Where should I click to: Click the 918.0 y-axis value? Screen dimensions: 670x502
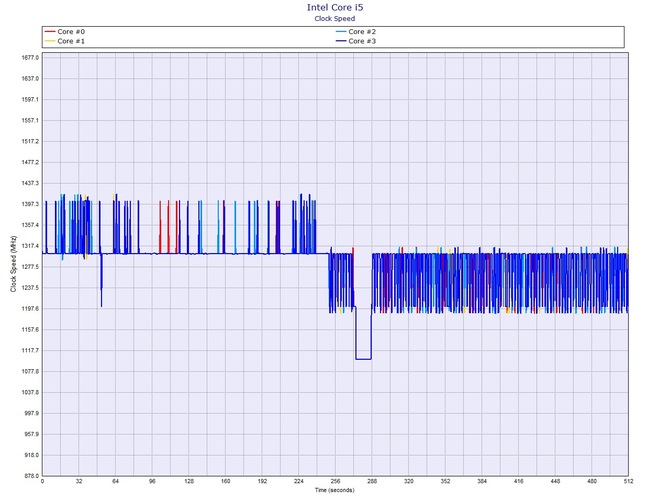[31, 455]
